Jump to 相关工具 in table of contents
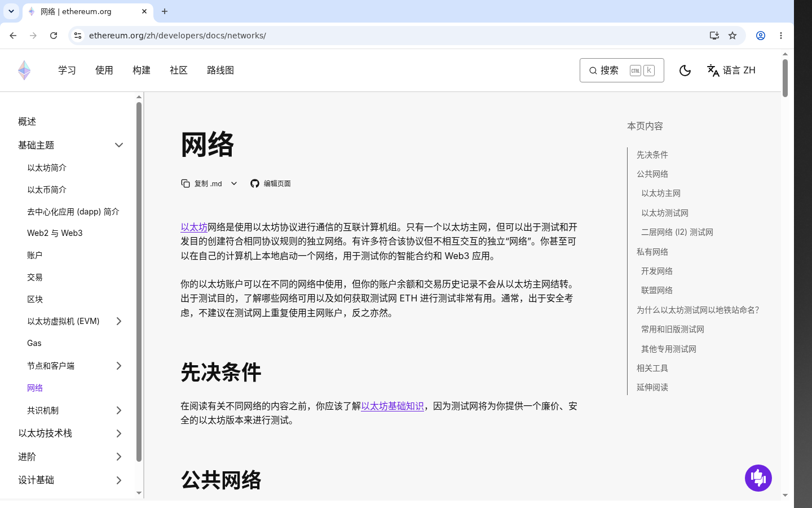Viewport: 812px width, 508px height. (652, 368)
